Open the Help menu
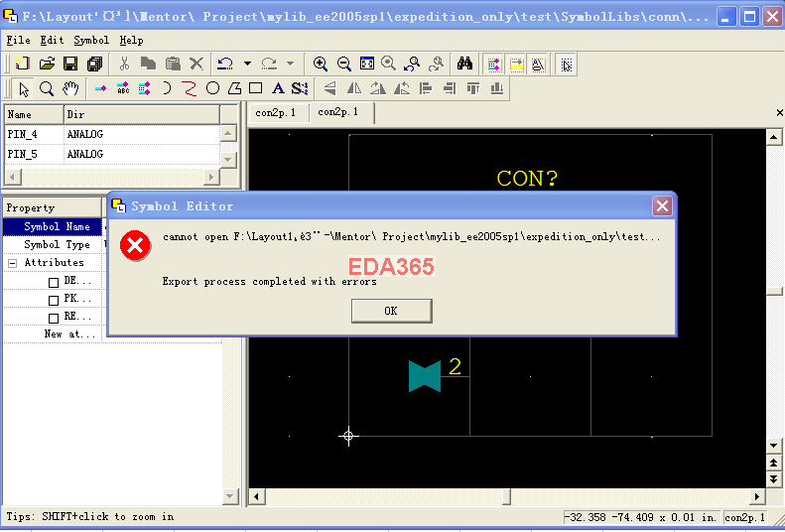The width and height of the screenshot is (785, 532). pyautogui.click(x=131, y=40)
